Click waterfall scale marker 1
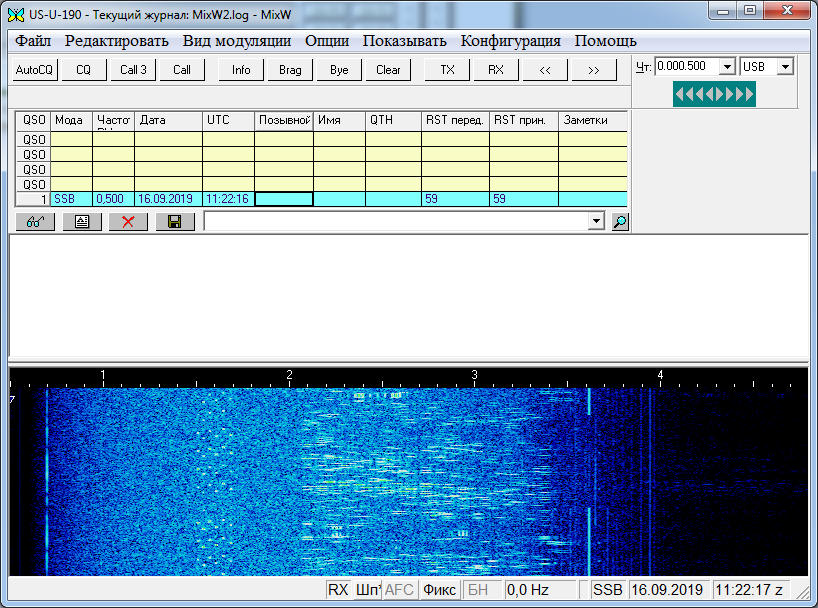 point(103,375)
